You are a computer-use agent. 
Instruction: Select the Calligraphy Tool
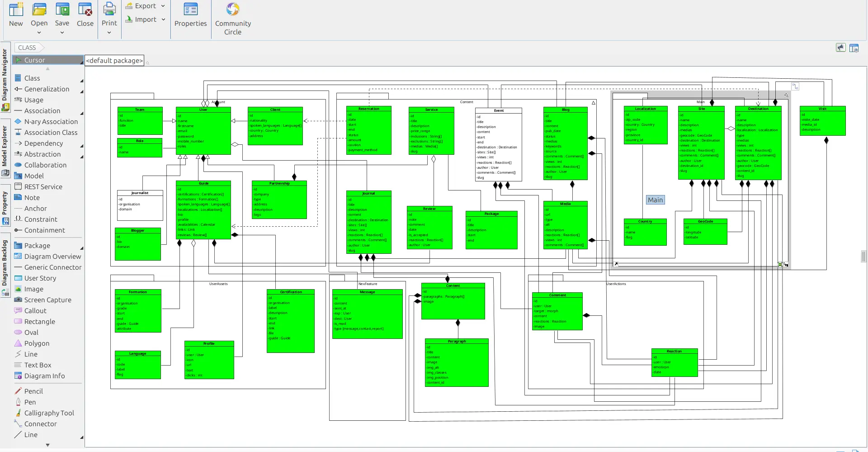[x=49, y=413]
